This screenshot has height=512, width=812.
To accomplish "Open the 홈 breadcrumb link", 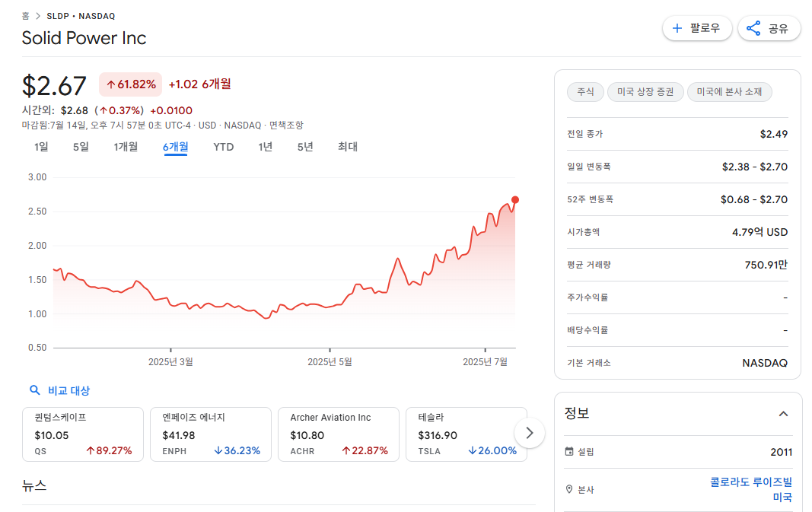I will click(x=25, y=16).
